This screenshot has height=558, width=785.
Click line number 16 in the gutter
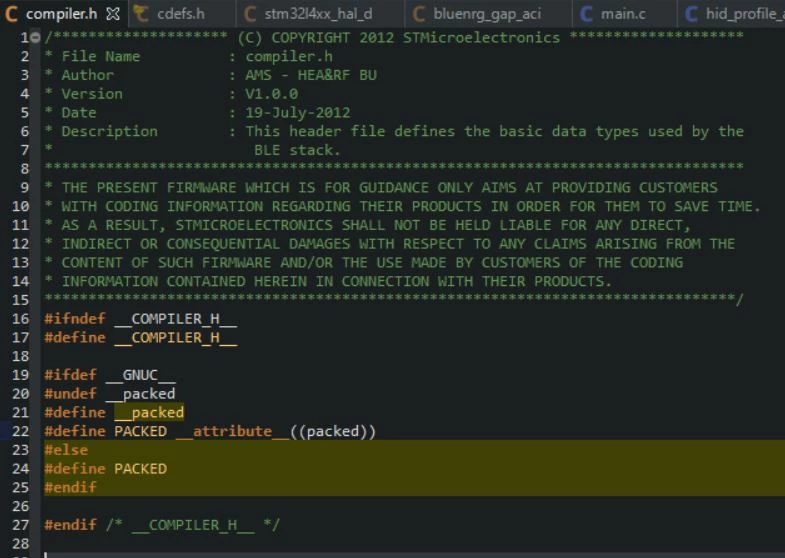(x=21, y=319)
